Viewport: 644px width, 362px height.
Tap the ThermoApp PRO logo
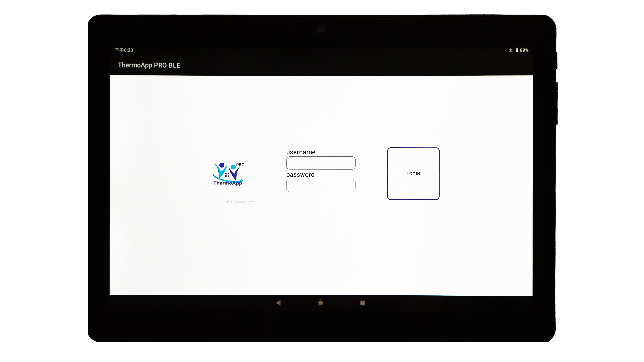[228, 174]
